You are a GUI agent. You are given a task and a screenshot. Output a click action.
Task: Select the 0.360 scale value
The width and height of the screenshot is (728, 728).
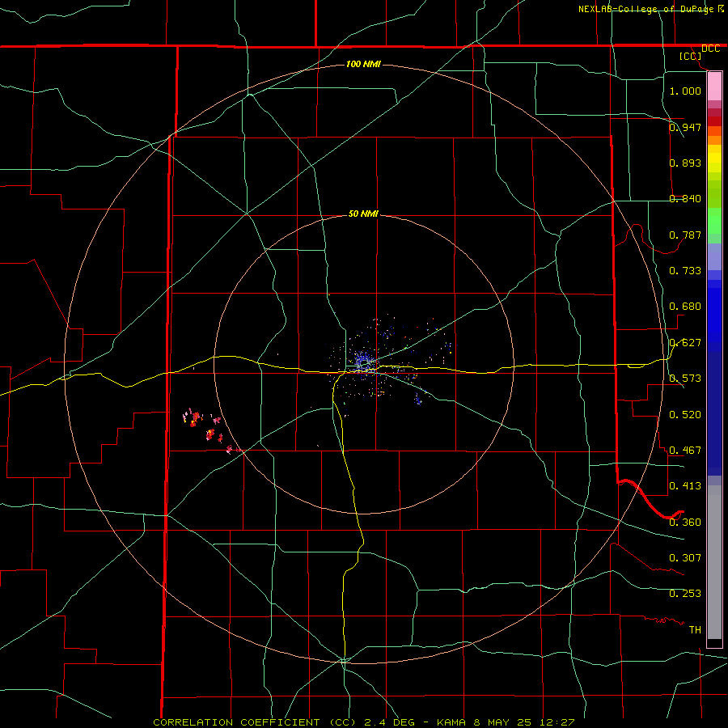(685, 522)
